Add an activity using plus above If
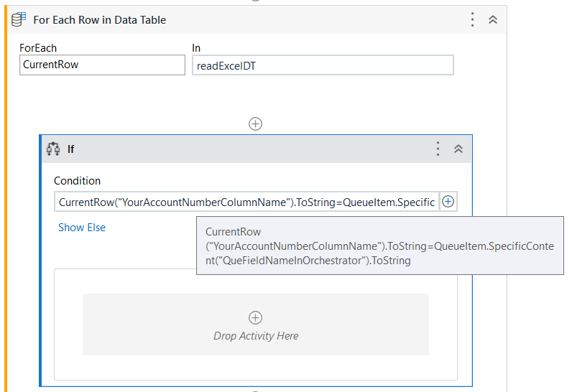This screenshot has width=572, height=392. coord(255,123)
